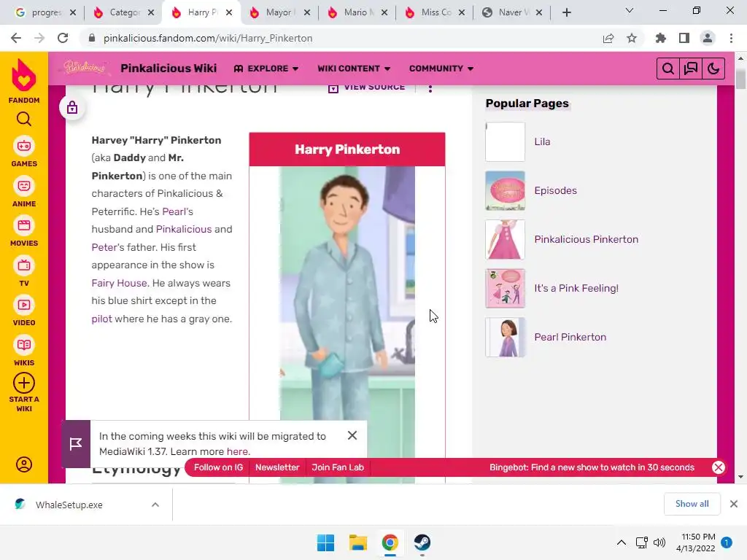Open Steam from the taskbar

point(422,542)
